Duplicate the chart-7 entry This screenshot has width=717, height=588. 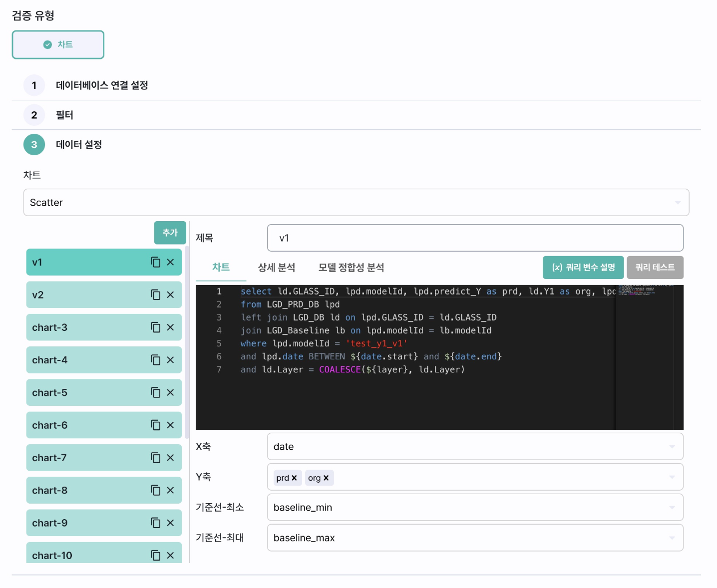tap(156, 458)
